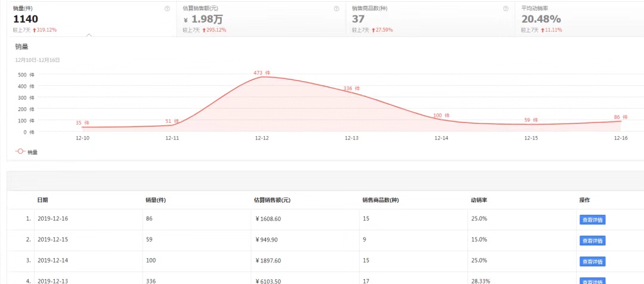Click the 12月10日-12月16日 date range text
The image size is (644, 284).
click(38, 60)
